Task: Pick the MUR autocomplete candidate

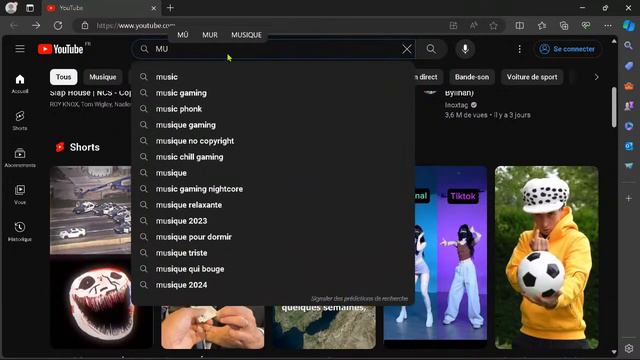Action: click(210, 35)
